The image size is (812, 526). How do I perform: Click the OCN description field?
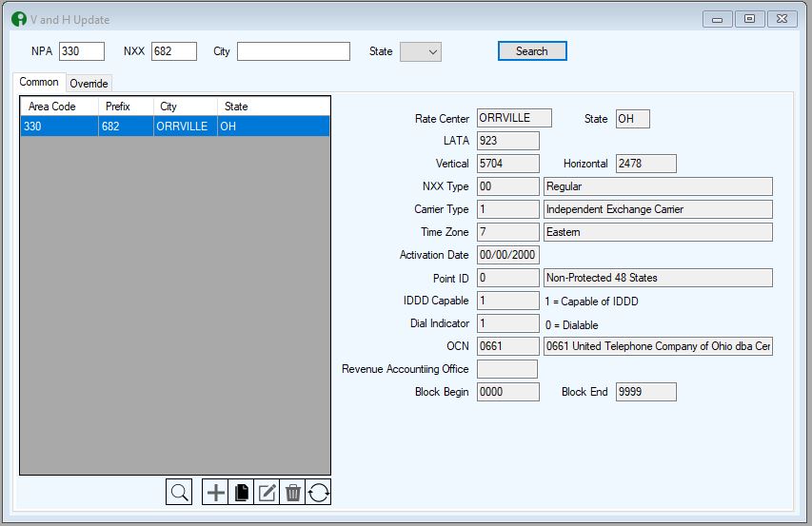pos(657,346)
